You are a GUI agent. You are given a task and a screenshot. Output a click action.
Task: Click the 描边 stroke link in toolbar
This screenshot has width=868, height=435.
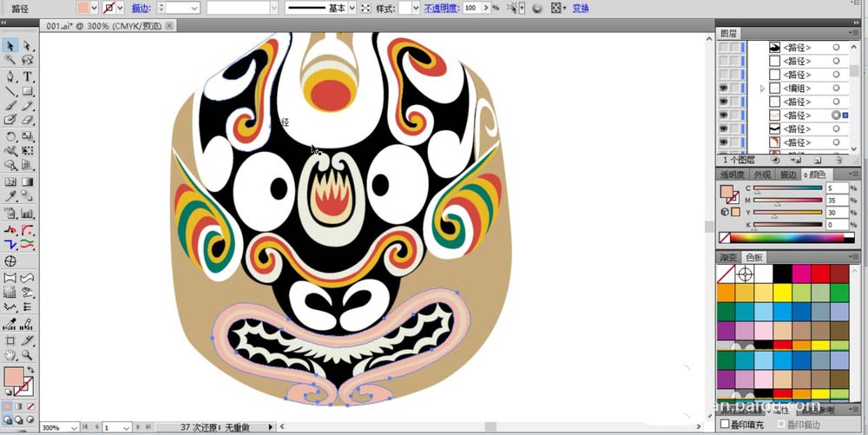pyautogui.click(x=140, y=8)
